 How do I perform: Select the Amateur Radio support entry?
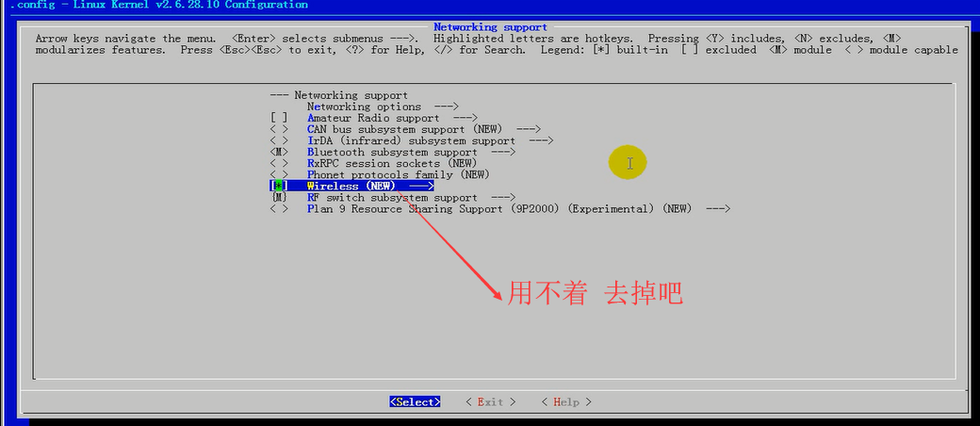pos(373,118)
